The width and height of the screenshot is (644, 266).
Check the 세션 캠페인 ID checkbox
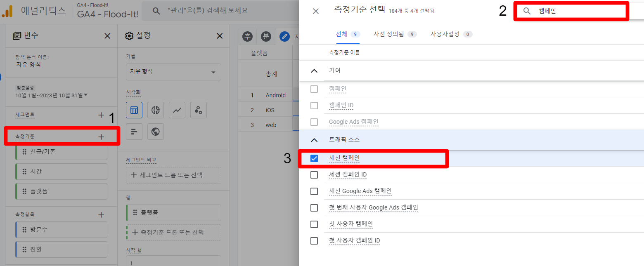314,175
